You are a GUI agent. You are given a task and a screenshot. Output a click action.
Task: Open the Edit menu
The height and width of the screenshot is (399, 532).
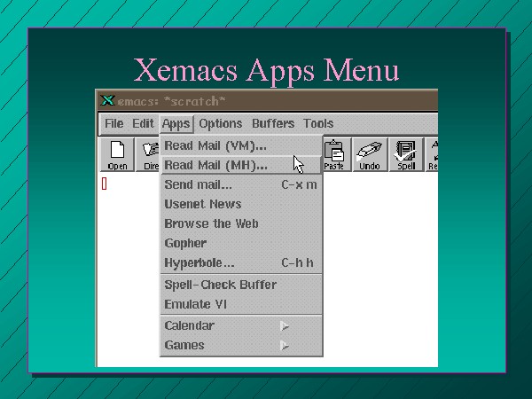(143, 123)
